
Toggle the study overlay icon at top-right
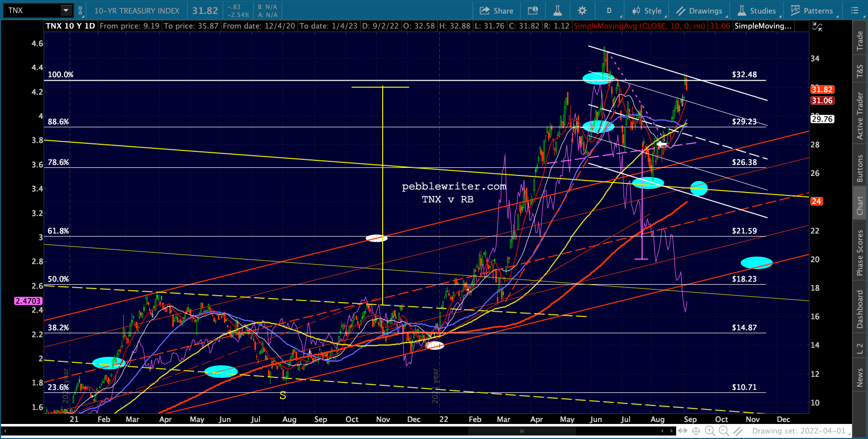817,27
